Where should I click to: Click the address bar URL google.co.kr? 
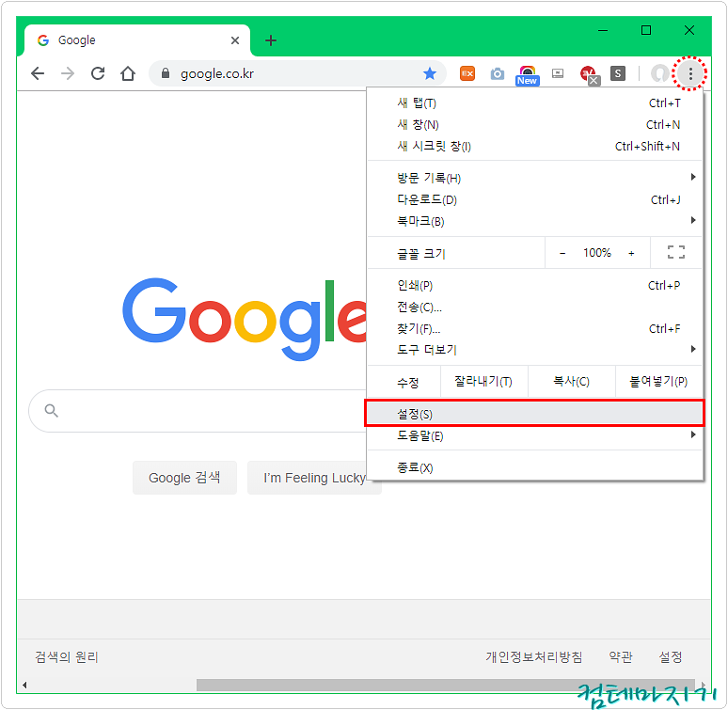pos(217,73)
